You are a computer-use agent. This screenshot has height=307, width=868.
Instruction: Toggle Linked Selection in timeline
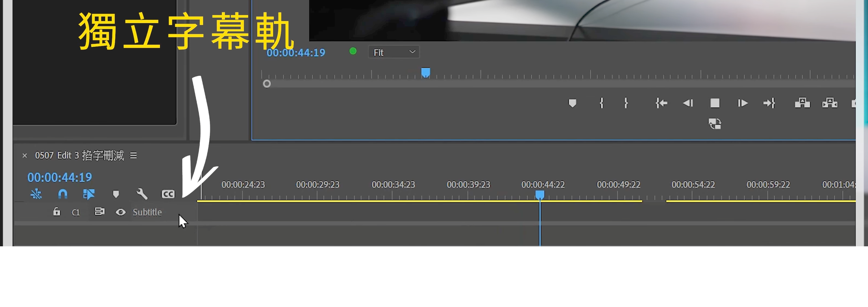[x=89, y=194]
